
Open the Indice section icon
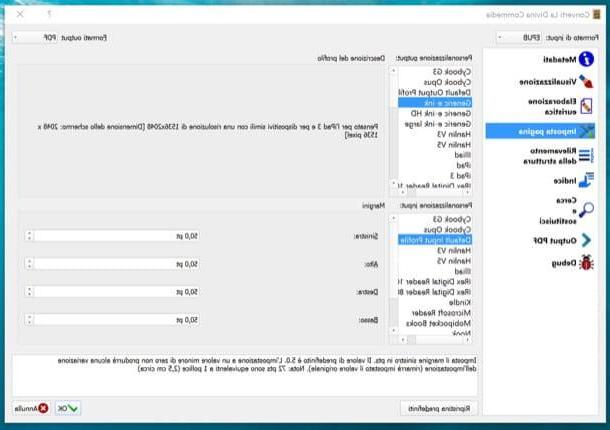click(586, 181)
